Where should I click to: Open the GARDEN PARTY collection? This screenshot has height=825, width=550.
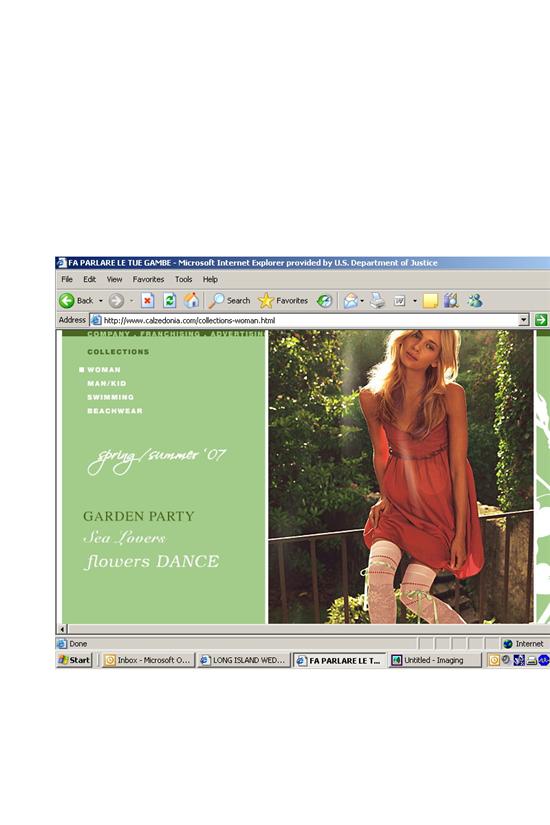click(139, 516)
